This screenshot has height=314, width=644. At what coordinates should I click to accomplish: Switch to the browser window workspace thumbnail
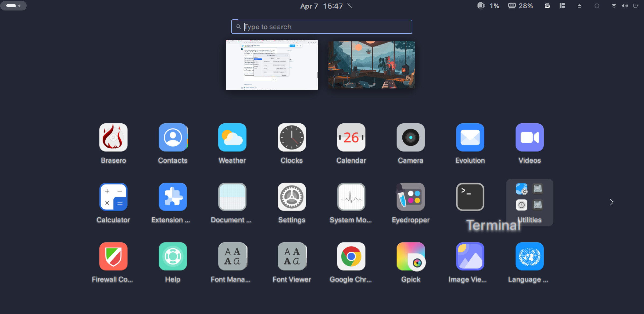click(x=272, y=65)
